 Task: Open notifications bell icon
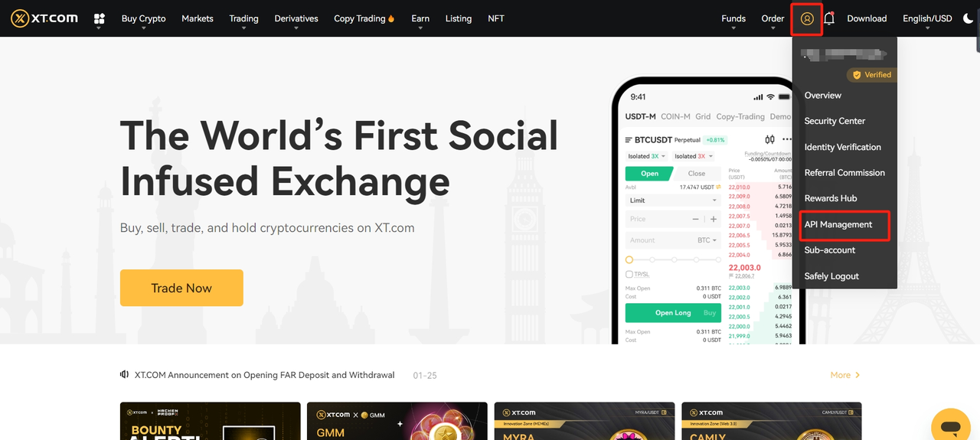(x=829, y=18)
